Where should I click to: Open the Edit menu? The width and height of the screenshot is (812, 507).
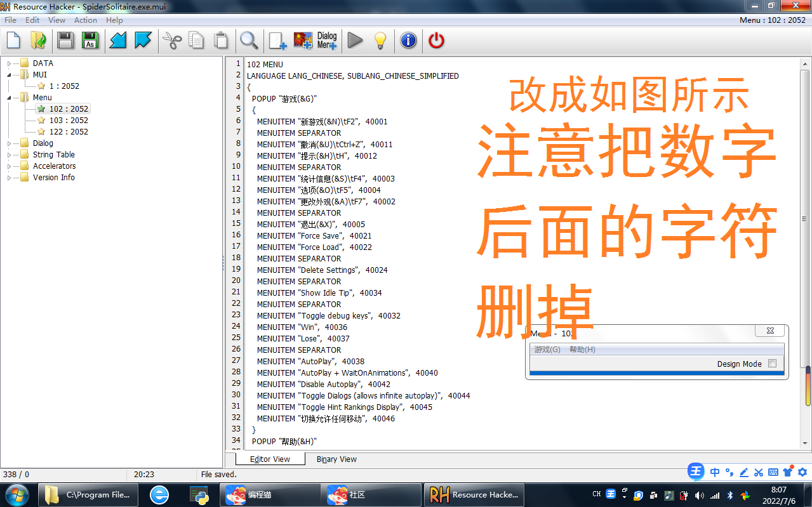(x=32, y=20)
